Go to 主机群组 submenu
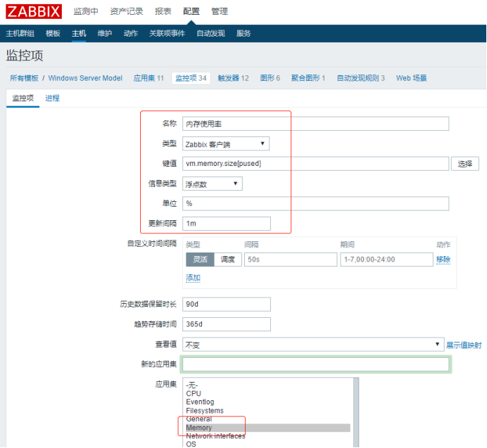 tap(20, 33)
